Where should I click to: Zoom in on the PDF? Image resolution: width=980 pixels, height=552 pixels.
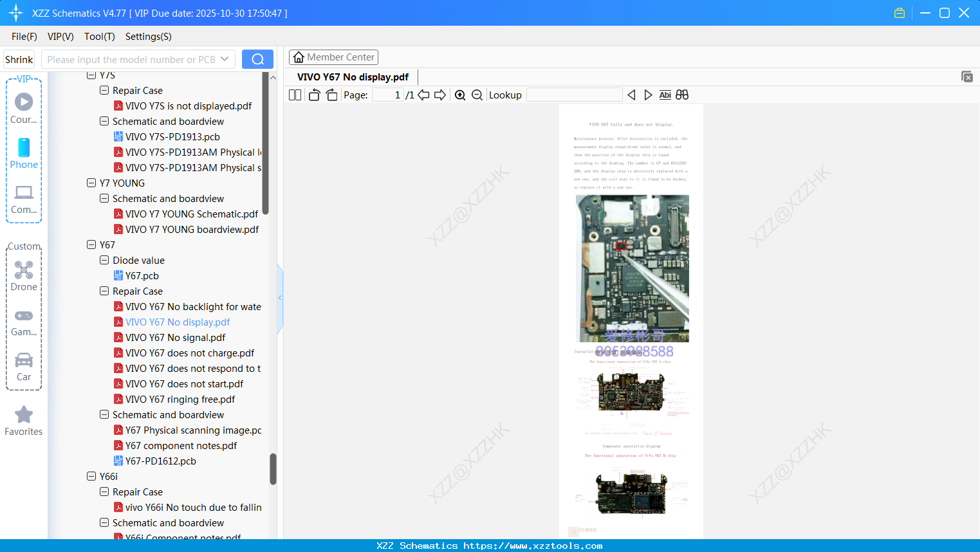(x=460, y=95)
